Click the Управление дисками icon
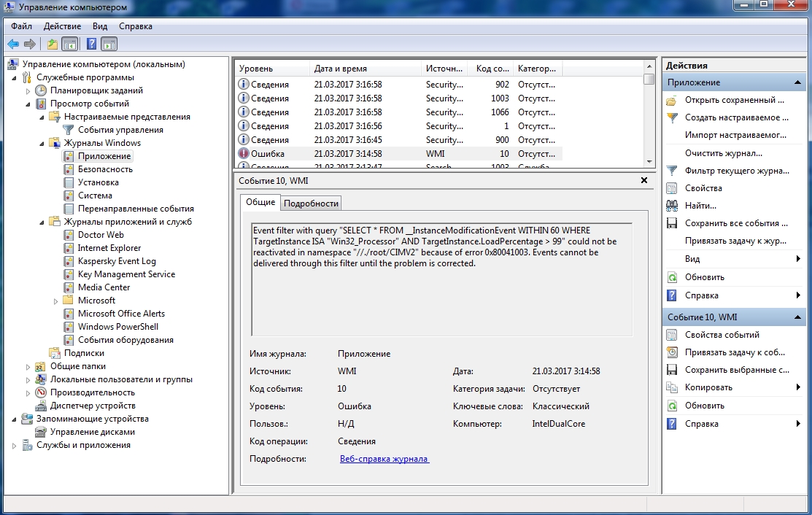This screenshot has height=515, width=812. tap(41, 432)
